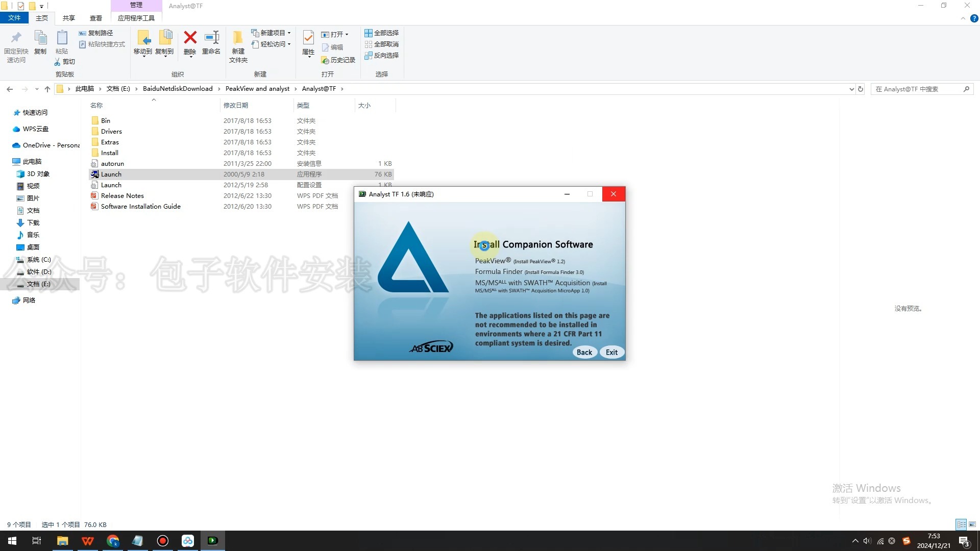The height and width of the screenshot is (551, 980).
Task: Click the refresh address bar icon
Action: point(861,89)
